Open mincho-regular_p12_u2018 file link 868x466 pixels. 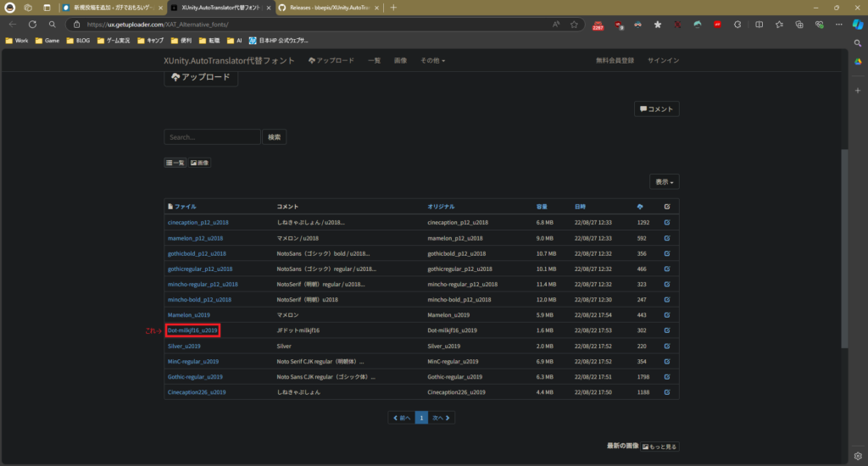click(x=203, y=284)
